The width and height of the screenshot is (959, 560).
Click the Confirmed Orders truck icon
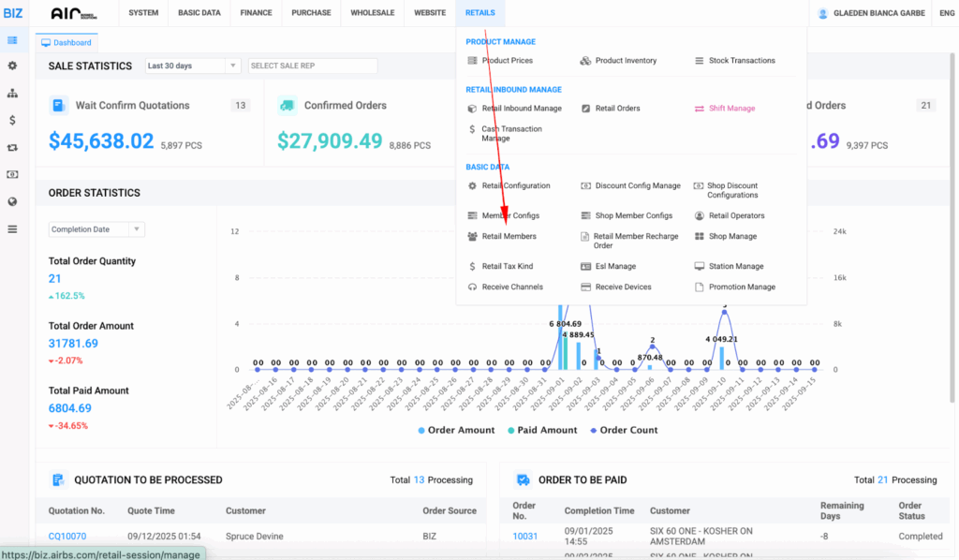click(288, 106)
